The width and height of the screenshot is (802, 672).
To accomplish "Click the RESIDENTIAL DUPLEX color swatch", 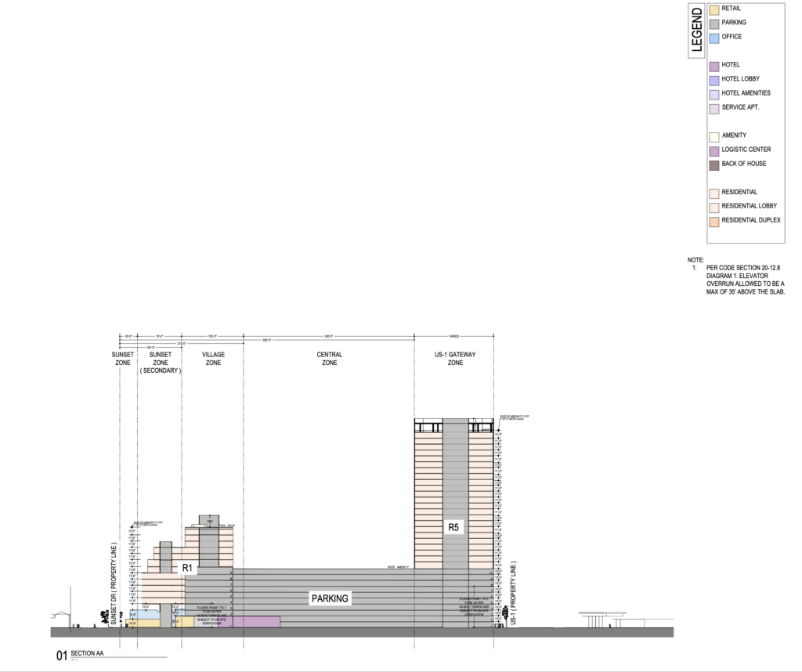I will pos(713,220).
